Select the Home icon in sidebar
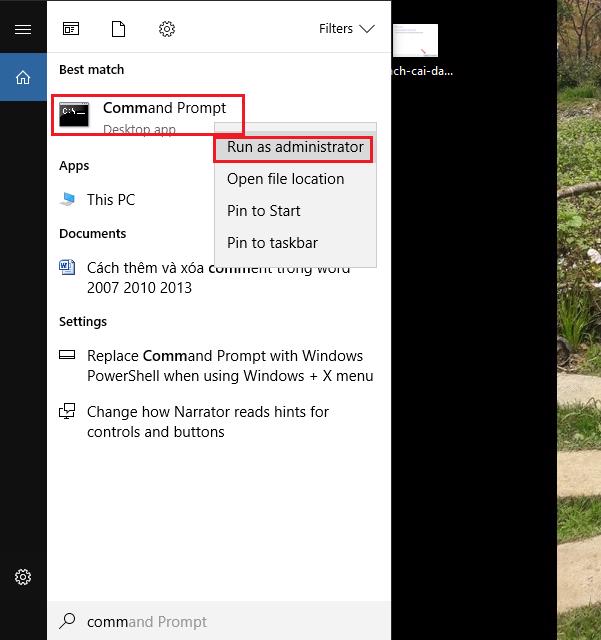Viewport: 601px width, 640px height. (x=23, y=77)
